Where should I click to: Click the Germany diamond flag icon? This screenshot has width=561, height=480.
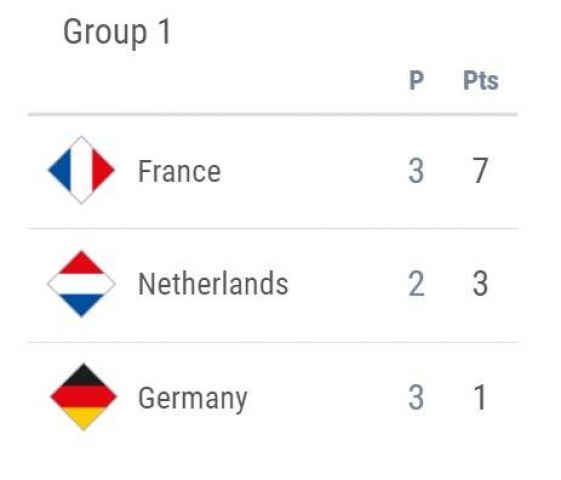pos(84,397)
